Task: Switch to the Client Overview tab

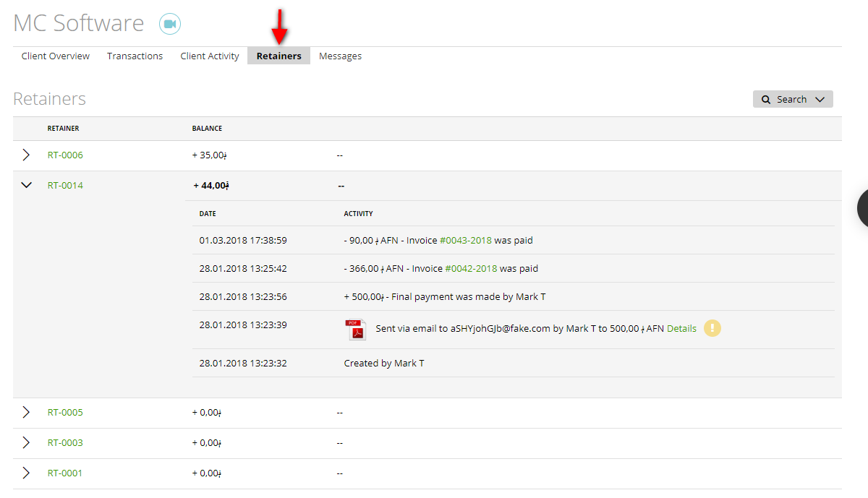Action: (x=55, y=56)
